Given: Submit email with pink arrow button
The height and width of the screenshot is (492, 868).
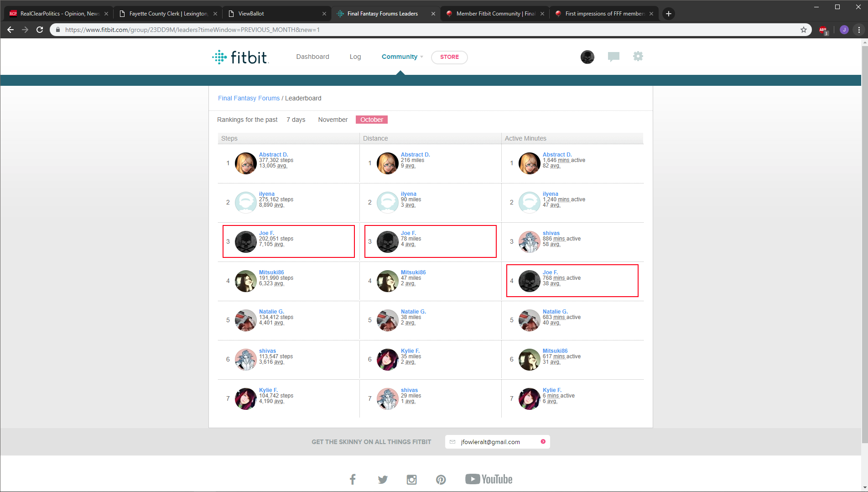Looking at the screenshot, I should pos(543,441).
